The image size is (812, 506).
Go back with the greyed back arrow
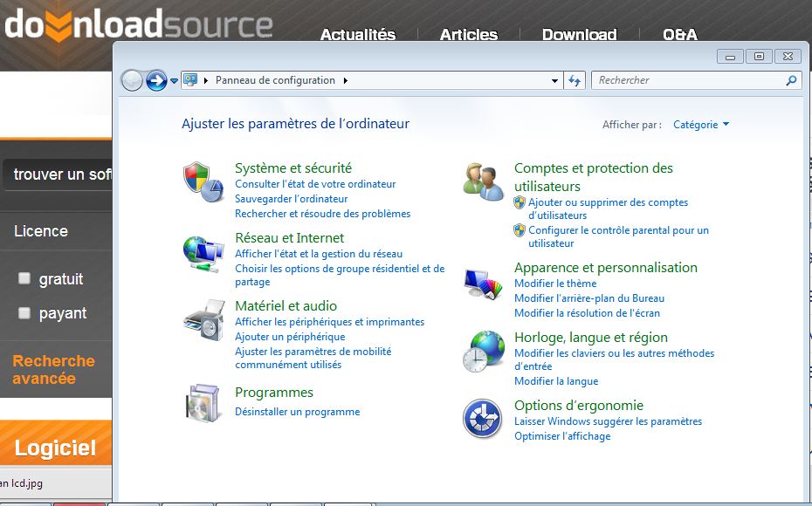[132, 81]
